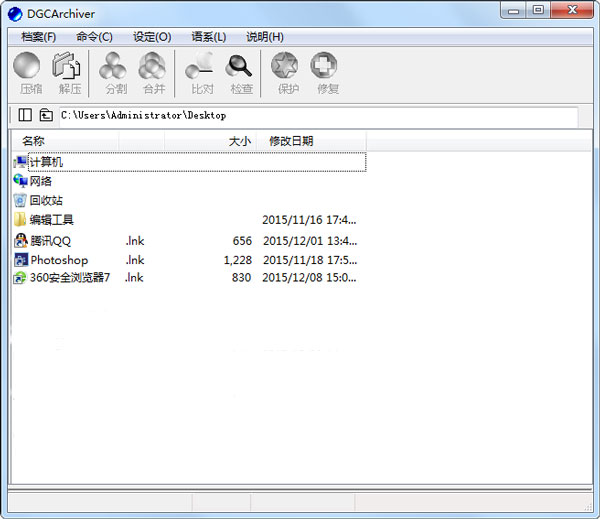Click the path field C:\Users\Administrator\Desktop
The height and width of the screenshot is (519, 600).
tap(318, 115)
